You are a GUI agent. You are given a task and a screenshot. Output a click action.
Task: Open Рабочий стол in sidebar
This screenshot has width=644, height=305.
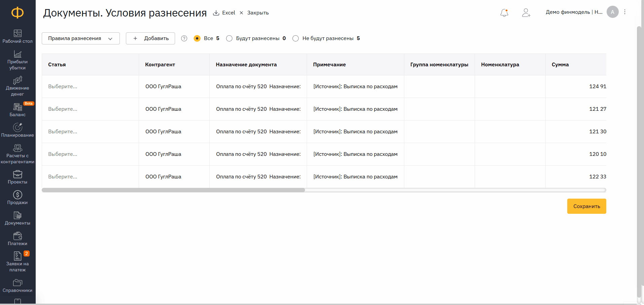coord(18,36)
